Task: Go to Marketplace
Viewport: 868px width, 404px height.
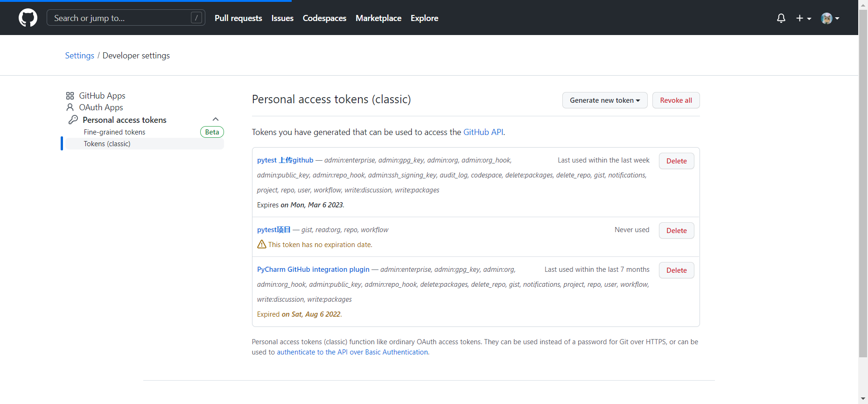Action: pyautogui.click(x=378, y=18)
